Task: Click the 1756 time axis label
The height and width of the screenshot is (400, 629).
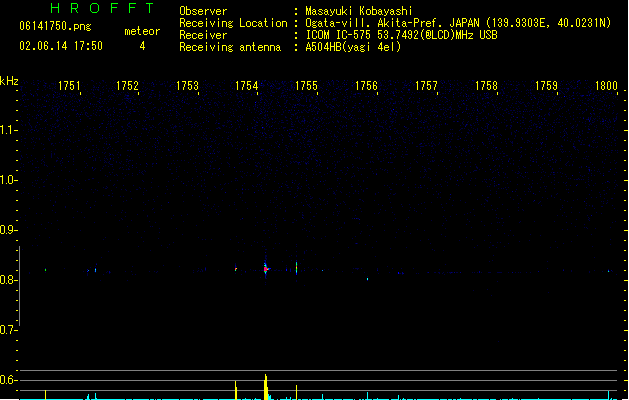Action: point(366,86)
